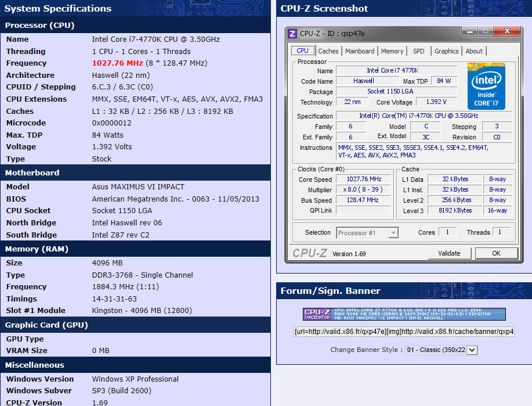Open the Change Banner Style dropdown
Screen dimensions: 532x406
[x=441, y=350]
